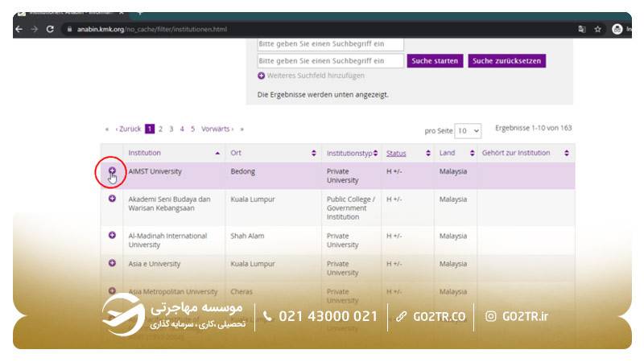Open pro Seite dropdown
This screenshot has height=362, width=644.
(x=468, y=130)
